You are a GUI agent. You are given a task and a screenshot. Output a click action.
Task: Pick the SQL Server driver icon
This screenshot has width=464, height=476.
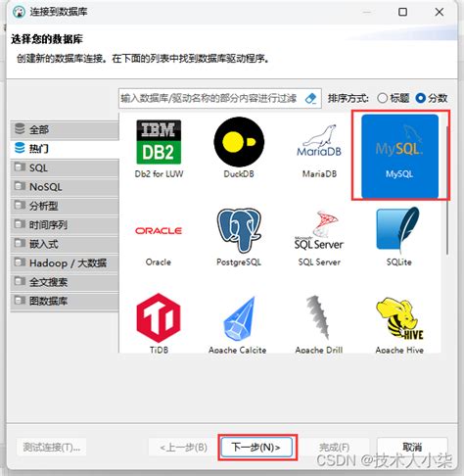tap(319, 230)
